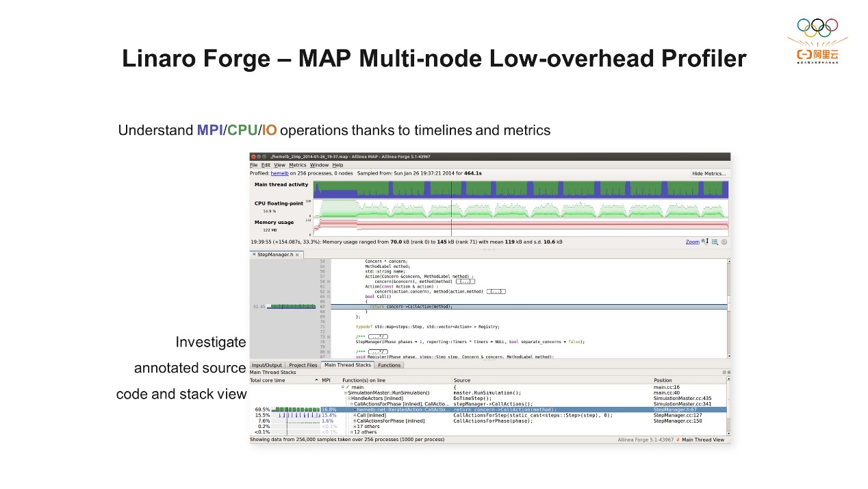
Task: Expand the 12 others node
Action: pos(352,432)
